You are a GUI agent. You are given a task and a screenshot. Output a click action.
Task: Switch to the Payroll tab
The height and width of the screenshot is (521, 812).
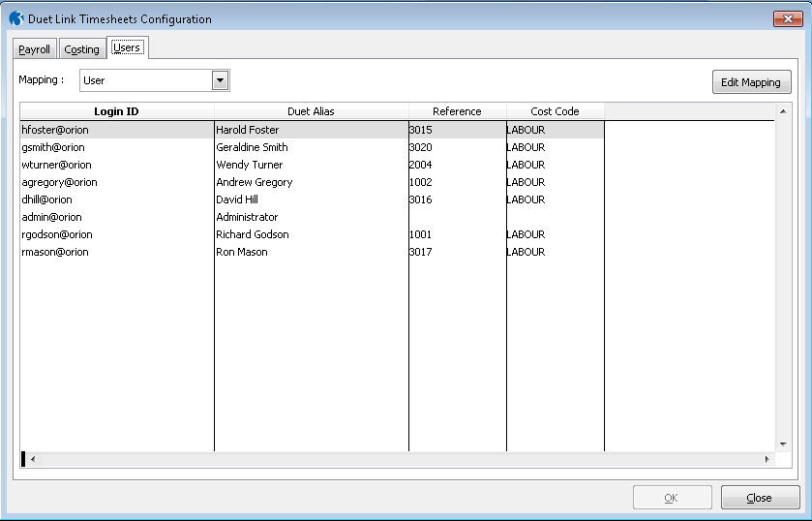click(34, 49)
